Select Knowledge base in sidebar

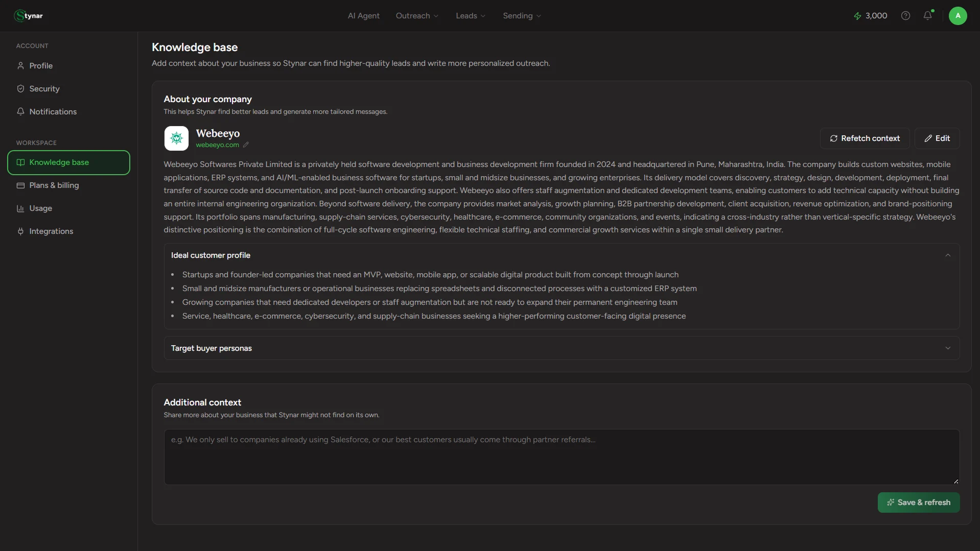(x=68, y=162)
